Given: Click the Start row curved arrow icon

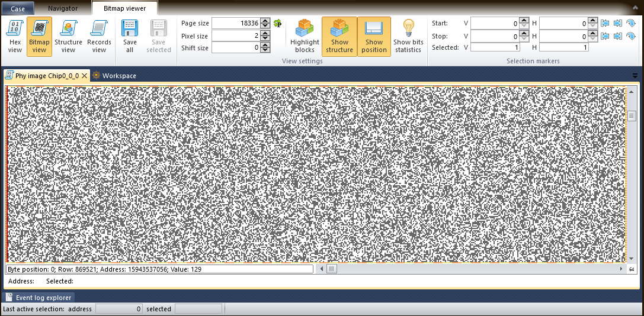Looking at the screenshot, I should coord(631,24).
